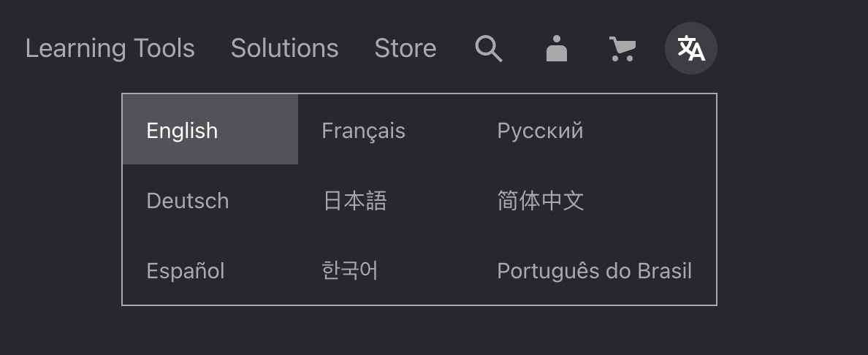Select English in the language list

(210, 129)
